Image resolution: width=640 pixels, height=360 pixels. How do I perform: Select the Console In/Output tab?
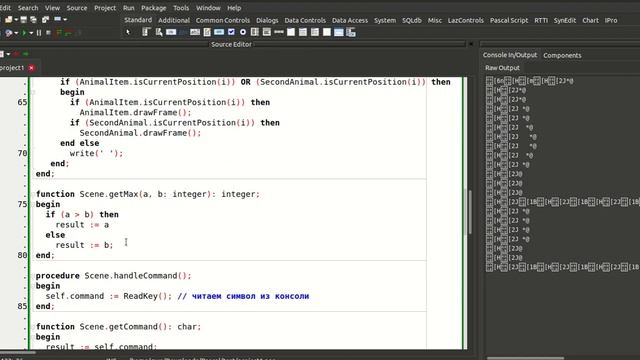pos(510,55)
